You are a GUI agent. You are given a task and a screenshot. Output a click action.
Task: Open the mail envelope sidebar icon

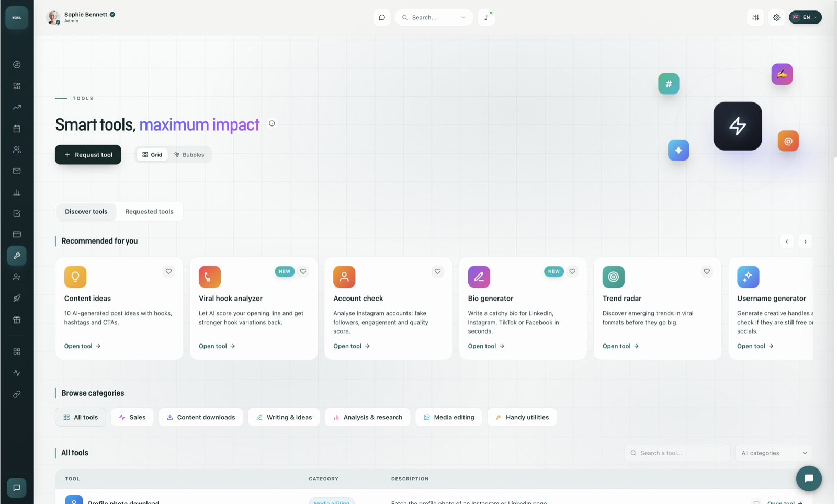point(17,171)
